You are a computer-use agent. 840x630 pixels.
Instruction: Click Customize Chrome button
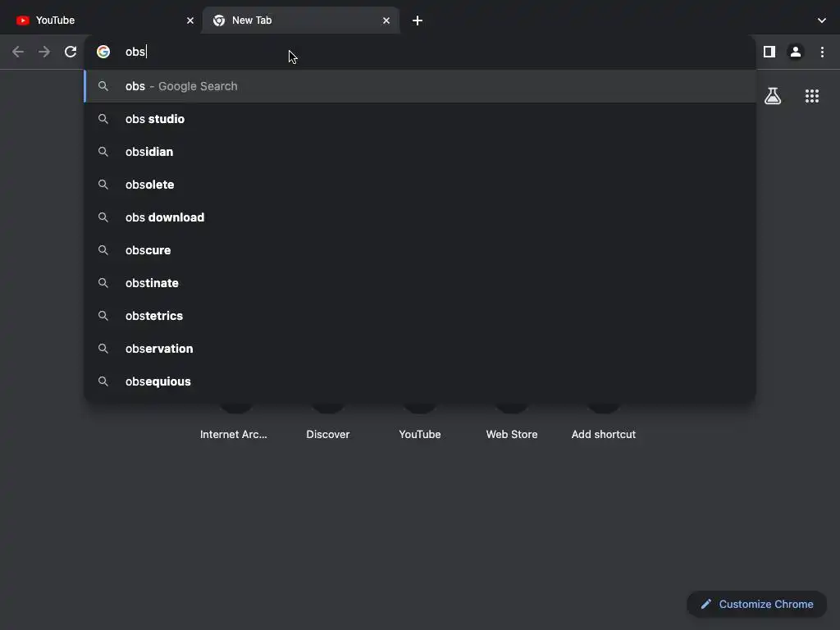(756, 605)
